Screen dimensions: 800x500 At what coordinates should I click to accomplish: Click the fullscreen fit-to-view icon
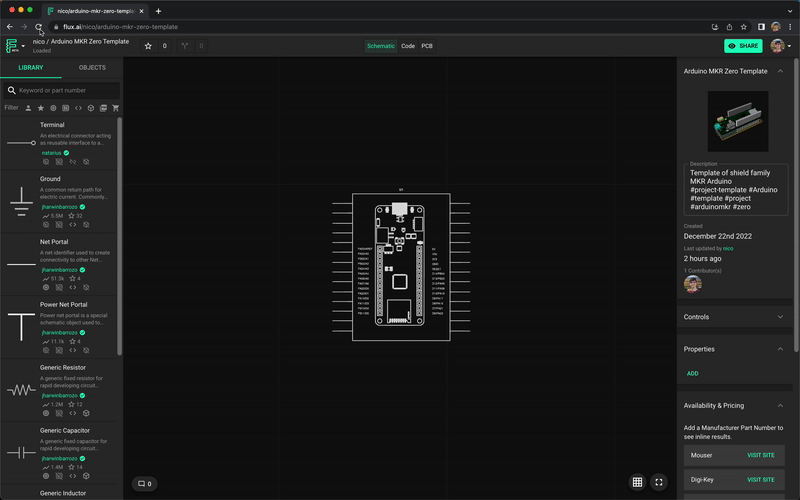click(x=659, y=482)
